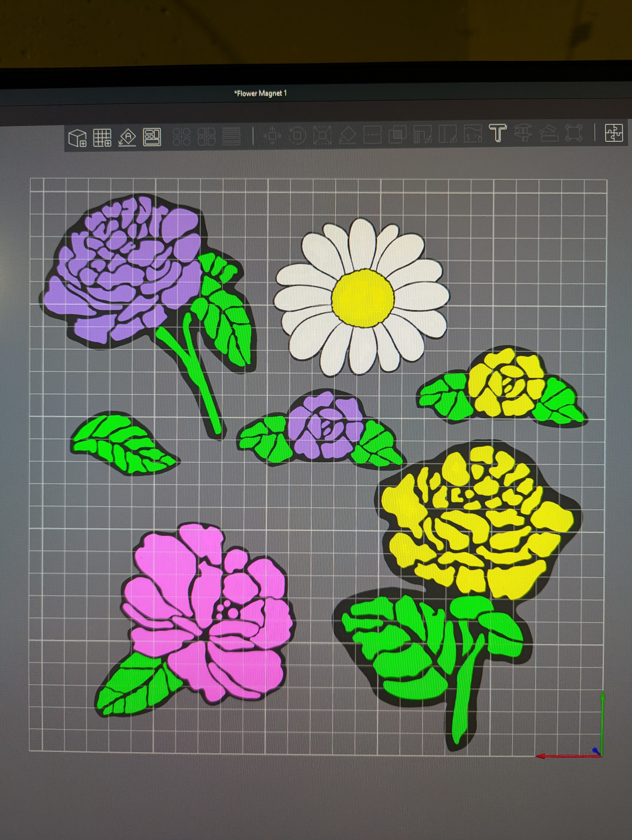The width and height of the screenshot is (632, 840).
Task: Open the Variable layer height tool
Action: 231,136
